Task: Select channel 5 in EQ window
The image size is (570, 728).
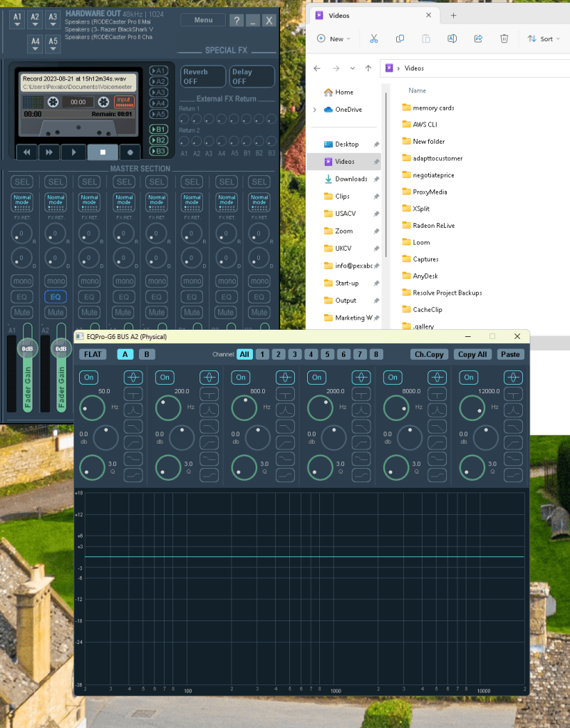Action: pos(327,354)
